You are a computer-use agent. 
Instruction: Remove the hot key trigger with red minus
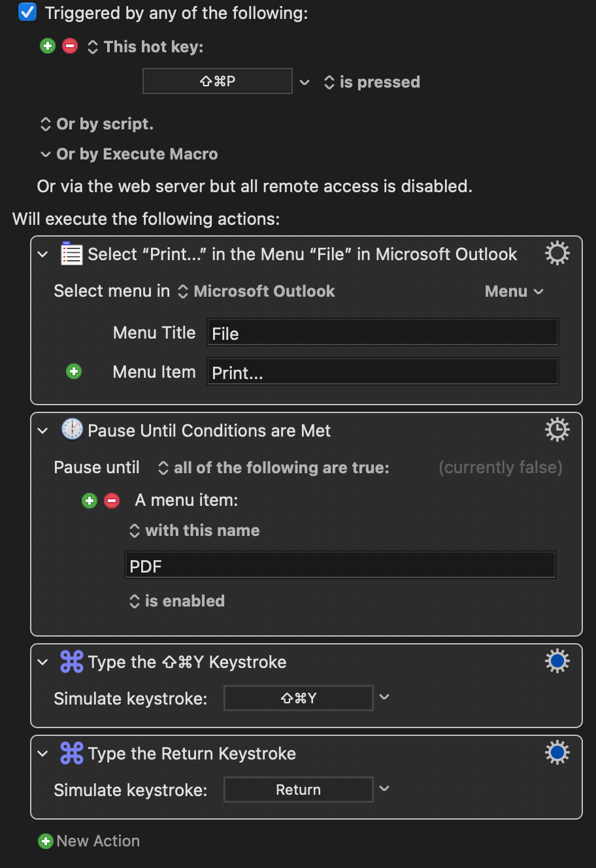click(70, 46)
